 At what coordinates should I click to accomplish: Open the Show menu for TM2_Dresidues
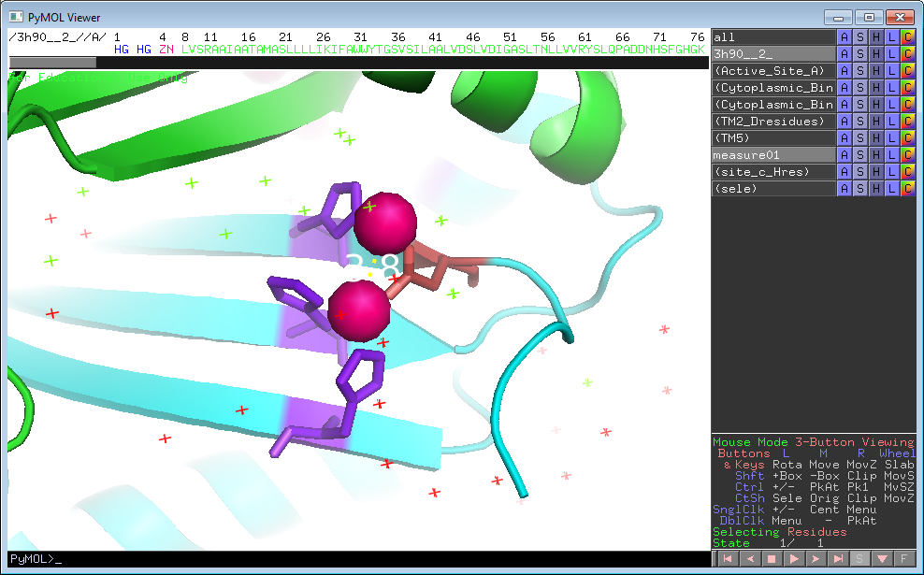tap(860, 122)
